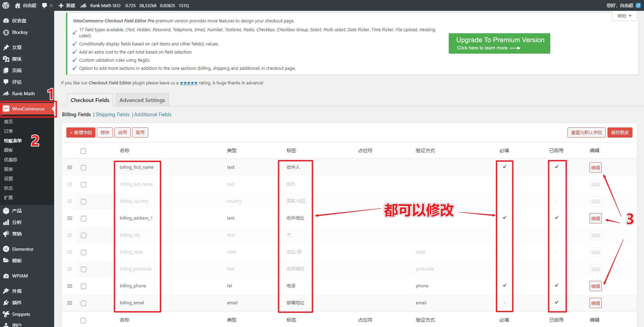Open Rank Math SEO in admin bar
The width and height of the screenshot is (644, 327).
pos(101,5)
